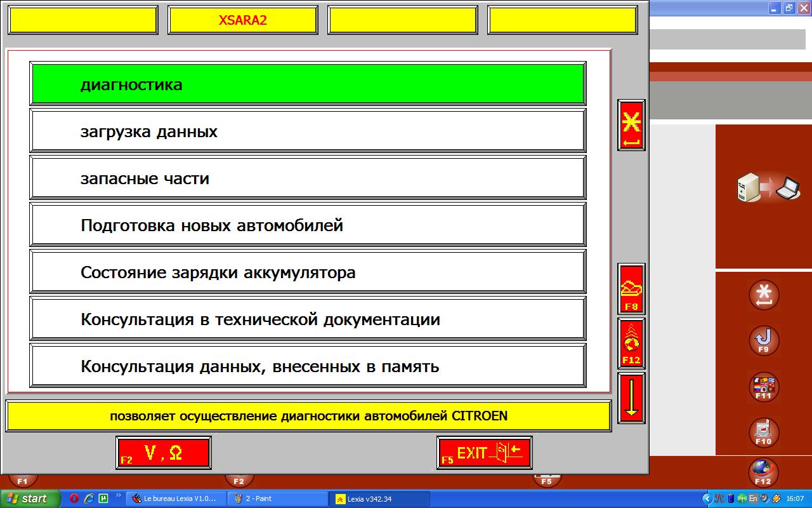
Task: Open Консультация в технической документации
Action: pos(308,319)
